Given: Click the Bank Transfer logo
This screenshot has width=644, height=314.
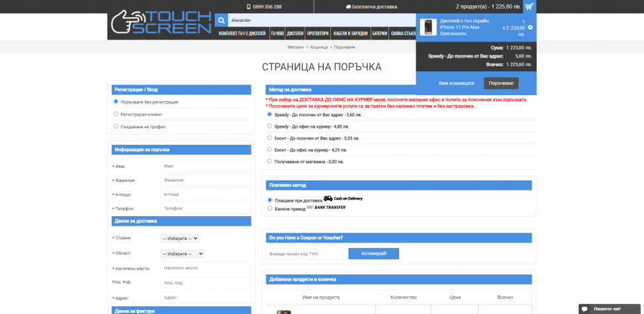Looking at the screenshot, I should [326, 208].
